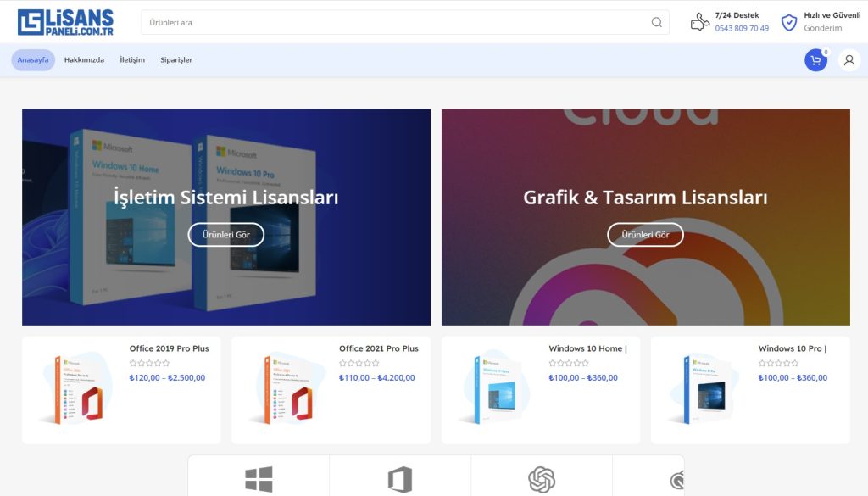Click Ürünleri Gör under İşletim Sistemi Lisansları

pyautogui.click(x=225, y=235)
